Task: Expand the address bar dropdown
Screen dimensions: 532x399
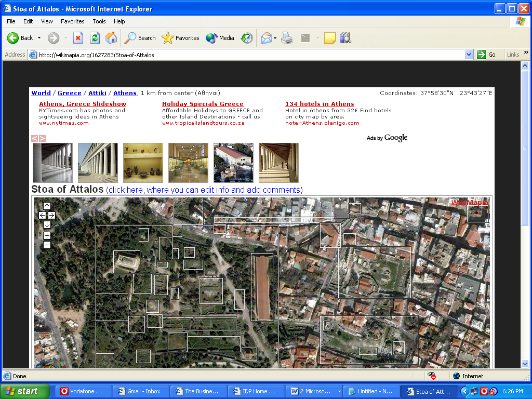Action: tap(469, 55)
